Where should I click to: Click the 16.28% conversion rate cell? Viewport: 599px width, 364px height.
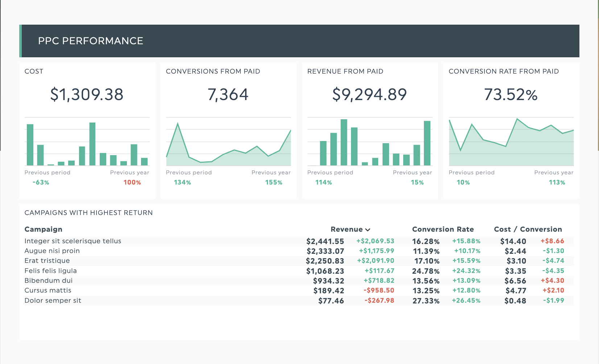point(426,241)
